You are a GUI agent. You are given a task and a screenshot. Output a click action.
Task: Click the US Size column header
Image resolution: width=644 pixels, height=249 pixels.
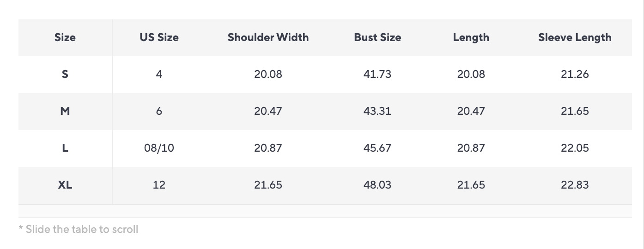[159, 37]
